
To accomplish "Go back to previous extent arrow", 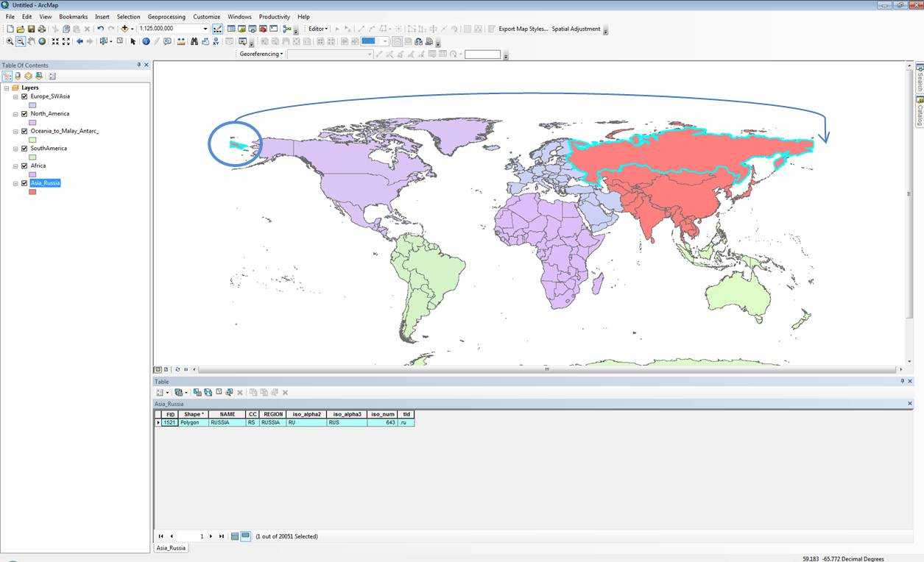I will point(80,41).
